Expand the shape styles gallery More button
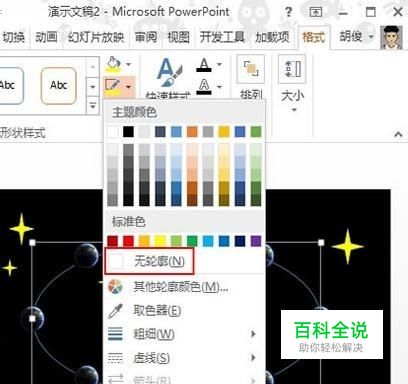Screen dimensions: 408x384 93,106
